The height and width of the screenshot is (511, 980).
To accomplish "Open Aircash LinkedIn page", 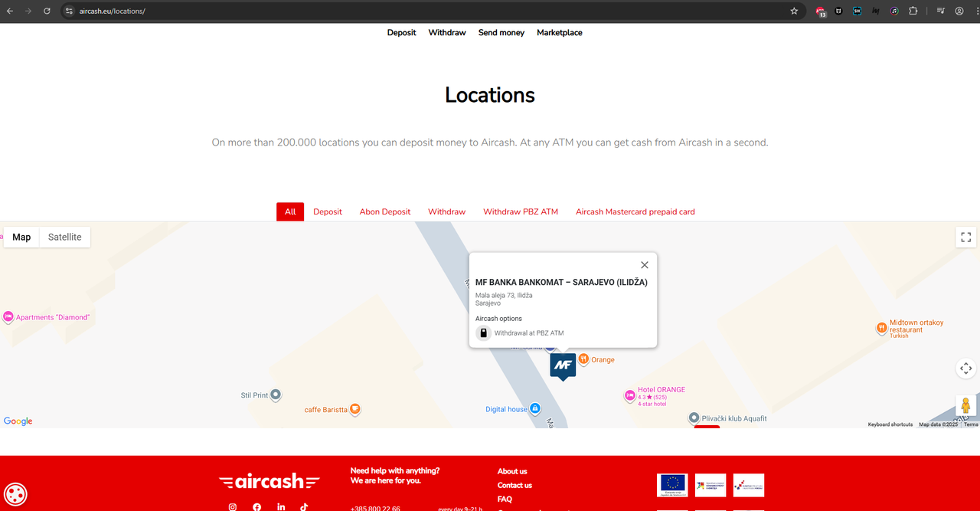I will click(281, 506).
